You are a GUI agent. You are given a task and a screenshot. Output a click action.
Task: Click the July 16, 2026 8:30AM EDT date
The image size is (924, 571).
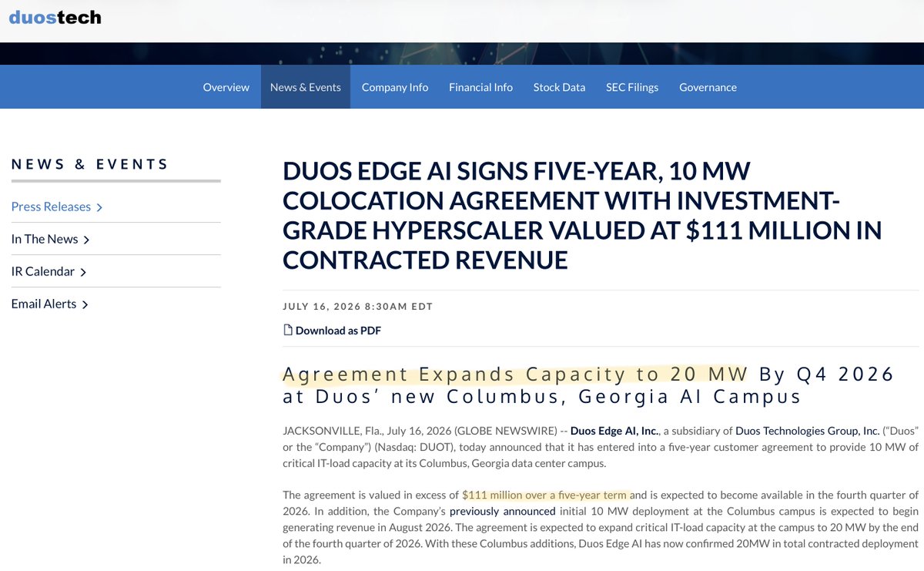coord(358,307)
